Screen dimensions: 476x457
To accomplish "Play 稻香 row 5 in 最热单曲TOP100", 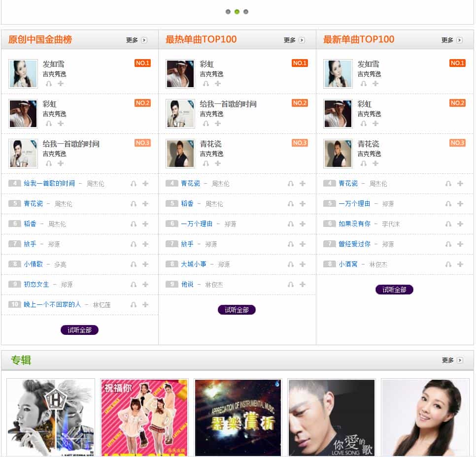I will [291, 203].
